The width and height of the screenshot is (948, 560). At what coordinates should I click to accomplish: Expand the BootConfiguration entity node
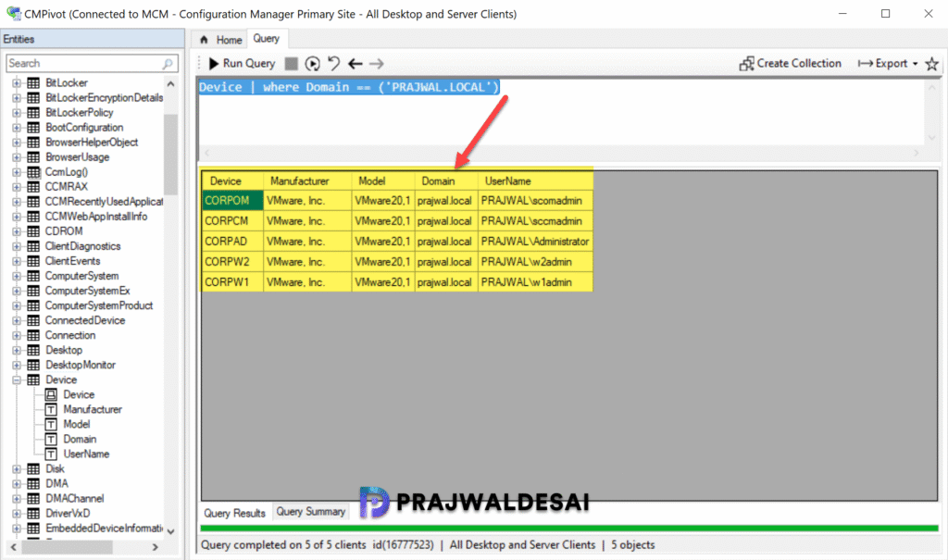pos(17,128)
